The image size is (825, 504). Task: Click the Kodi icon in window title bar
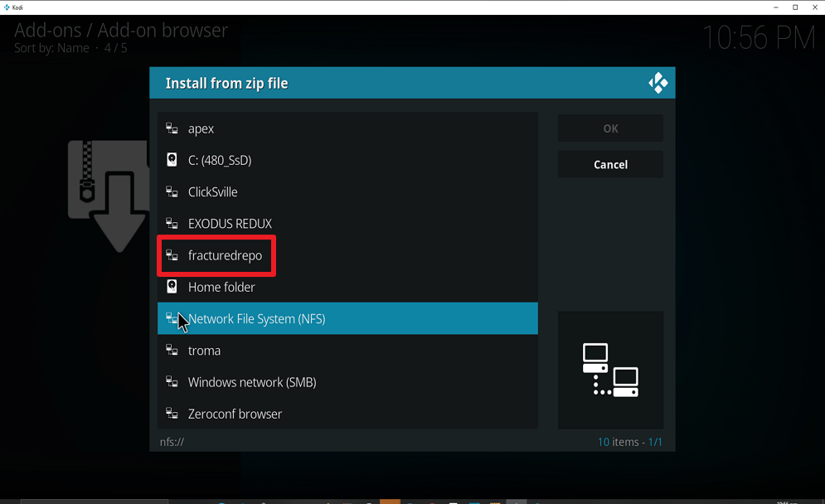pos(7,7)
